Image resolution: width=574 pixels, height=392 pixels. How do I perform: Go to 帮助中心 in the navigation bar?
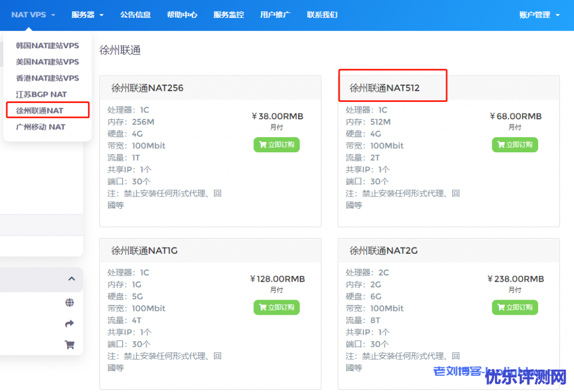182,15
